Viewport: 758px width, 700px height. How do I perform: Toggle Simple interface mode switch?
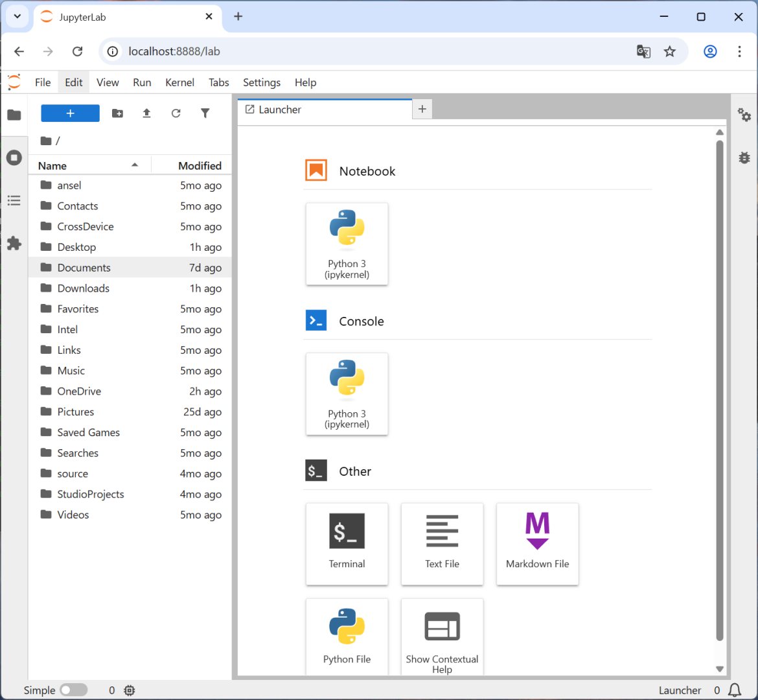click(73, 690)
